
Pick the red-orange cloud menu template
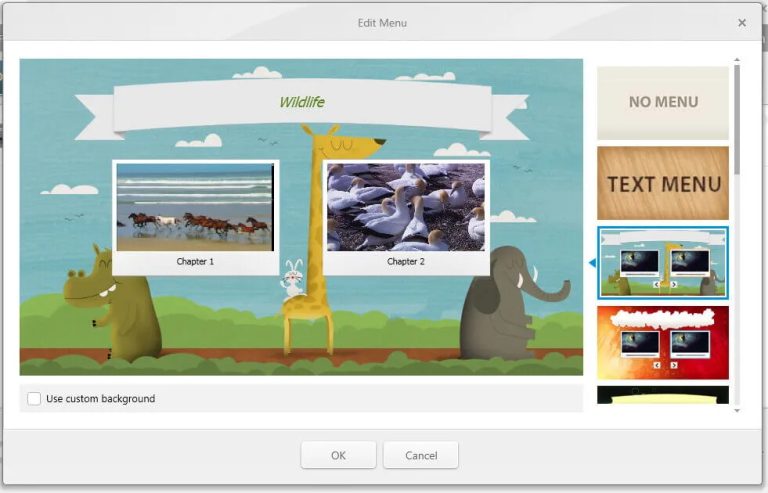[x=662, y=342]
